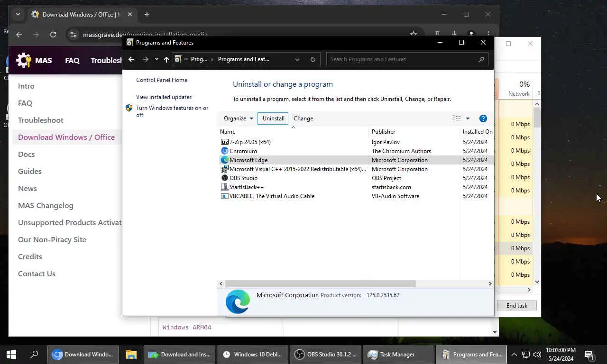This screenshot has height=364, width=607.
Task: Open the Organize dropdown menu
Action: click(239, 118)
